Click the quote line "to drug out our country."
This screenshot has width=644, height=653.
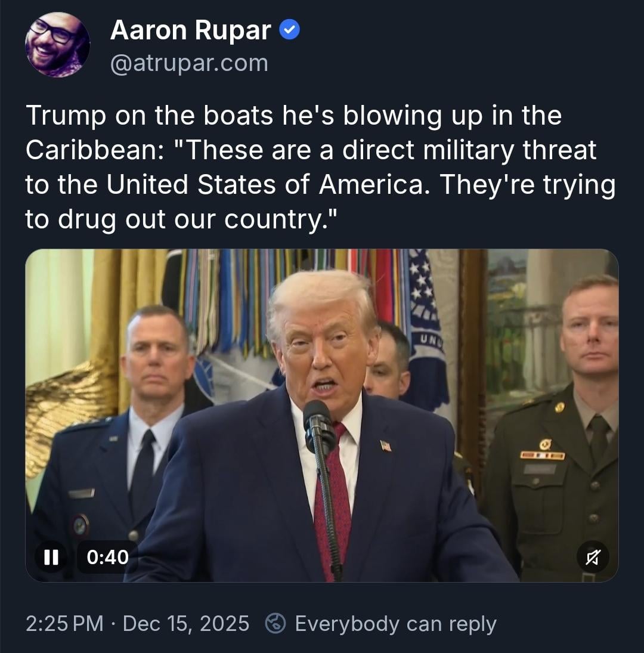181,219
